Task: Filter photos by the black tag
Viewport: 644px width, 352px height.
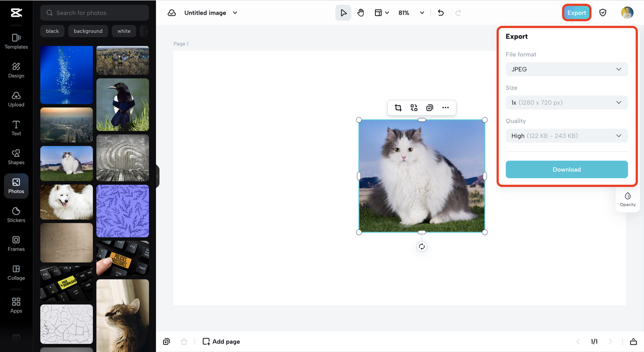Action: tap(52, 31)
